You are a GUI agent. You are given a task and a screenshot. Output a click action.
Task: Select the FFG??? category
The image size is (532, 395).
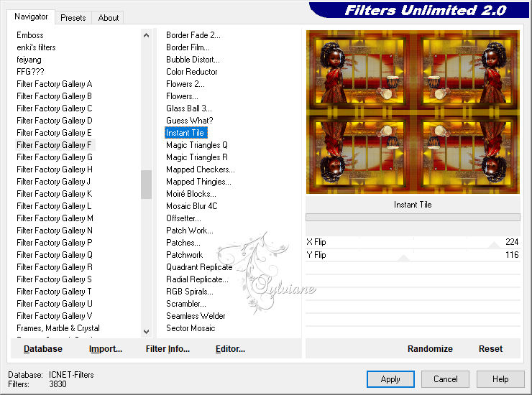[30, 72]
